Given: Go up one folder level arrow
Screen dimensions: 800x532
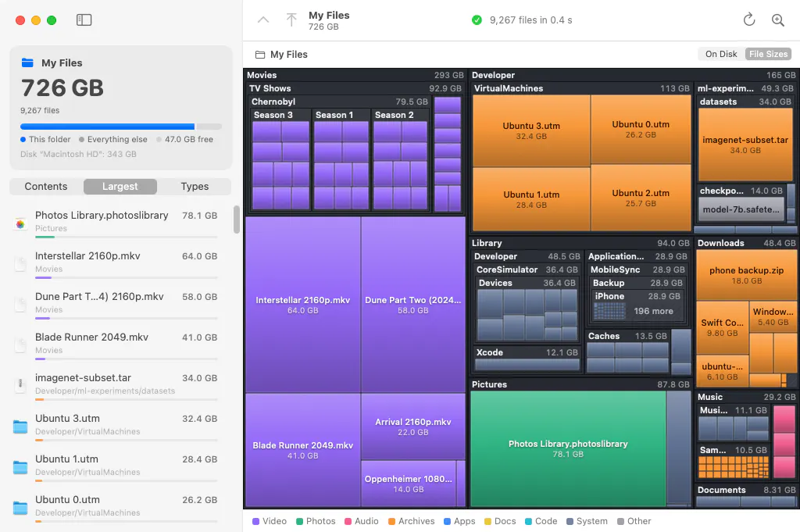Looking at the screenshot, I should pos(263,20).
